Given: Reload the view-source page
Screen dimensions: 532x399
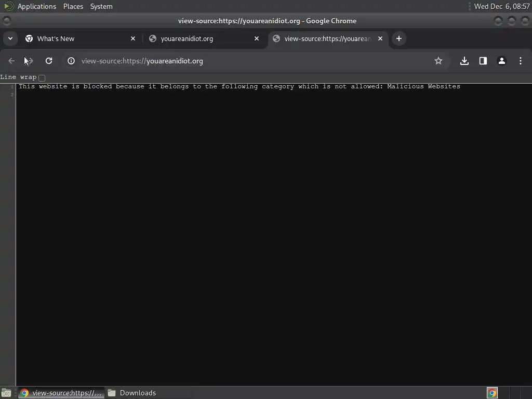Looking at the screenshot, I should click(49, 61).
